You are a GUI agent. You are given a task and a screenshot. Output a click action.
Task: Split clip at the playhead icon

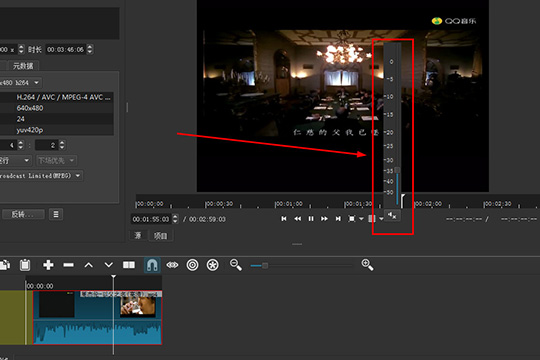pos(129,265)
